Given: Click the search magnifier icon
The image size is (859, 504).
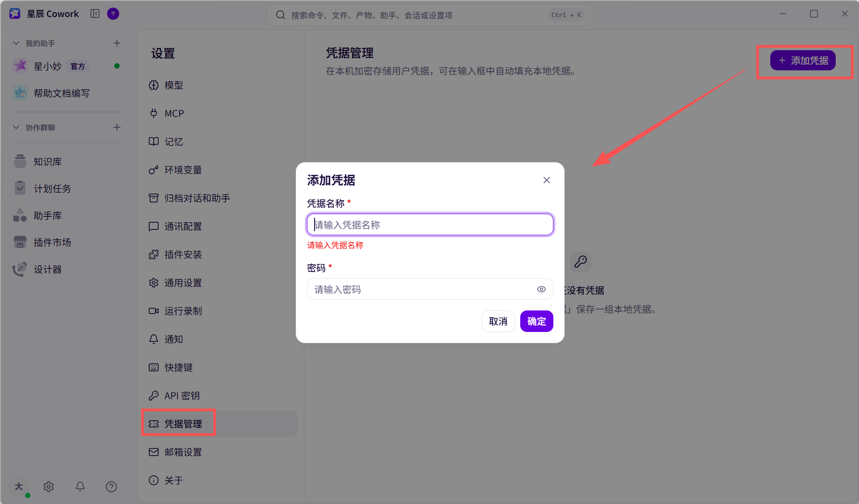Looking at the screenshot, I should [281, 15].
